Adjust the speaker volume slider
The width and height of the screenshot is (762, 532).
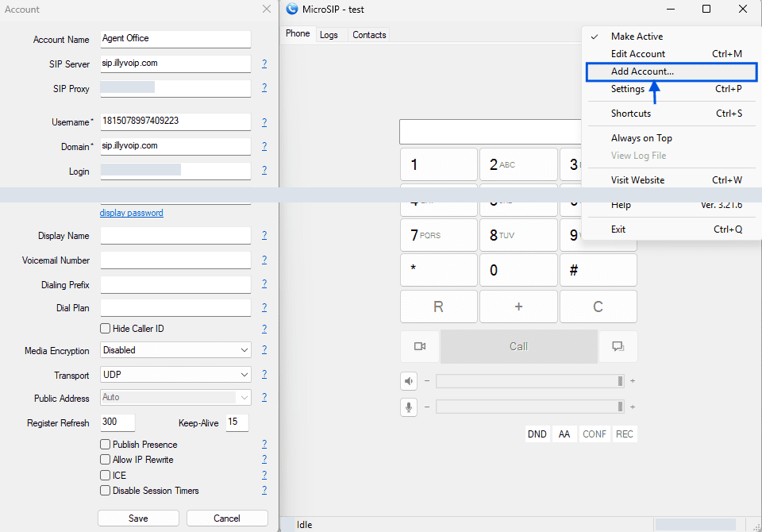(x=529, y=381)
